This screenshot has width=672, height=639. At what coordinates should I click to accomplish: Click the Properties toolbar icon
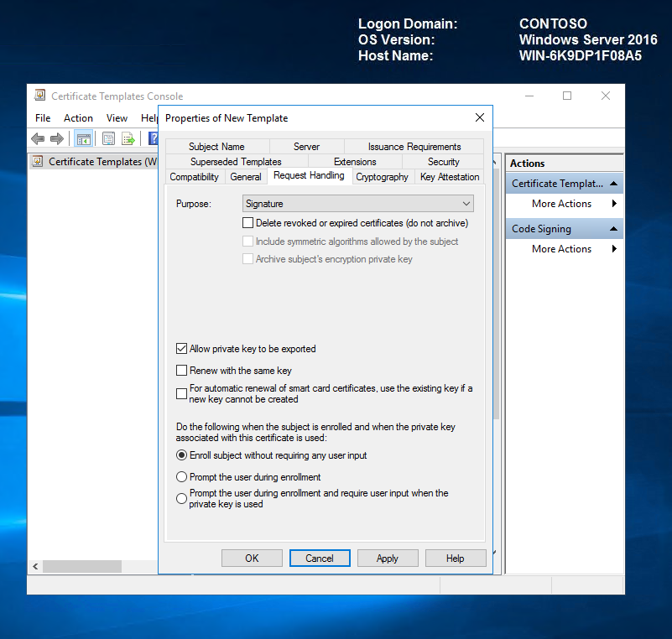(108, 138)
